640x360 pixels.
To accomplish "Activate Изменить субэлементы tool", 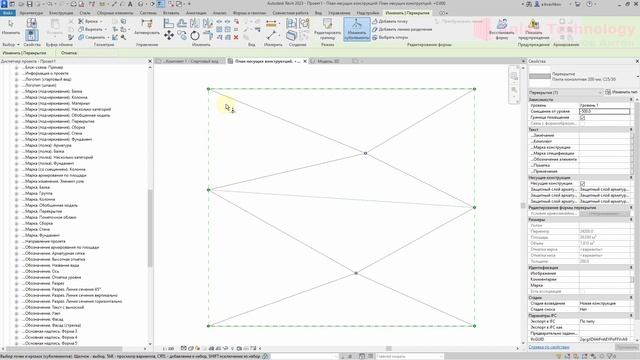I will [356, 29].
